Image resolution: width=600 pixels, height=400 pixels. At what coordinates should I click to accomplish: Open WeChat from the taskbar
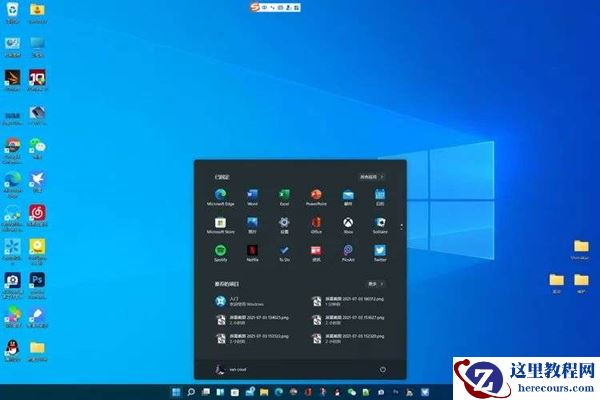point(352,392)
